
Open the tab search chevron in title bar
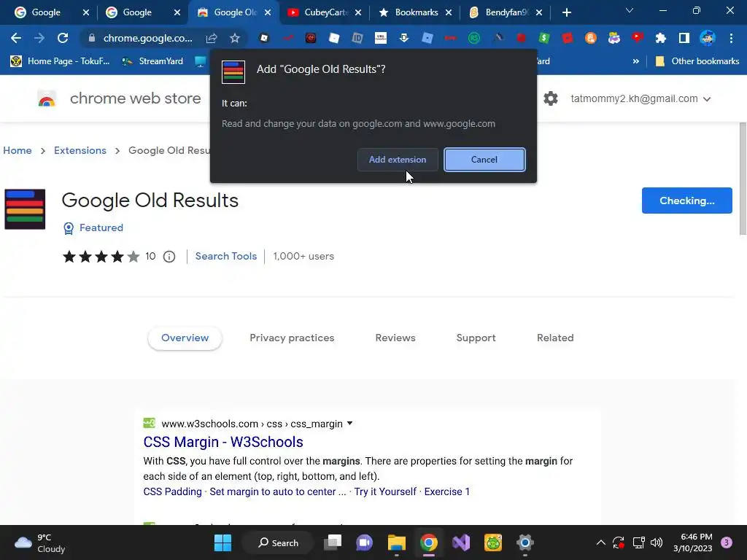(x=630, y=10)
